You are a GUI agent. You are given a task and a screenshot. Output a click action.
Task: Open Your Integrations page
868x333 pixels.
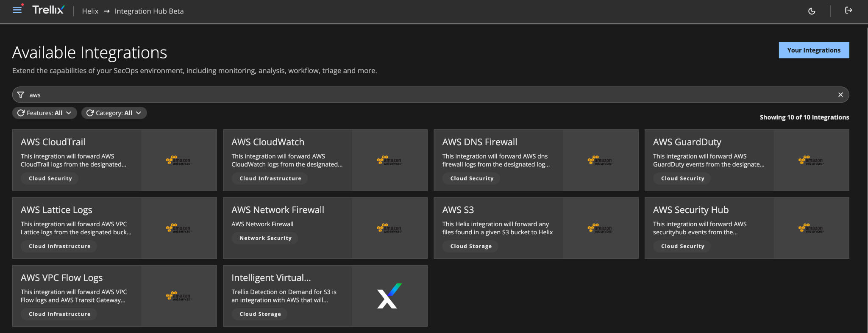(813, 50)
